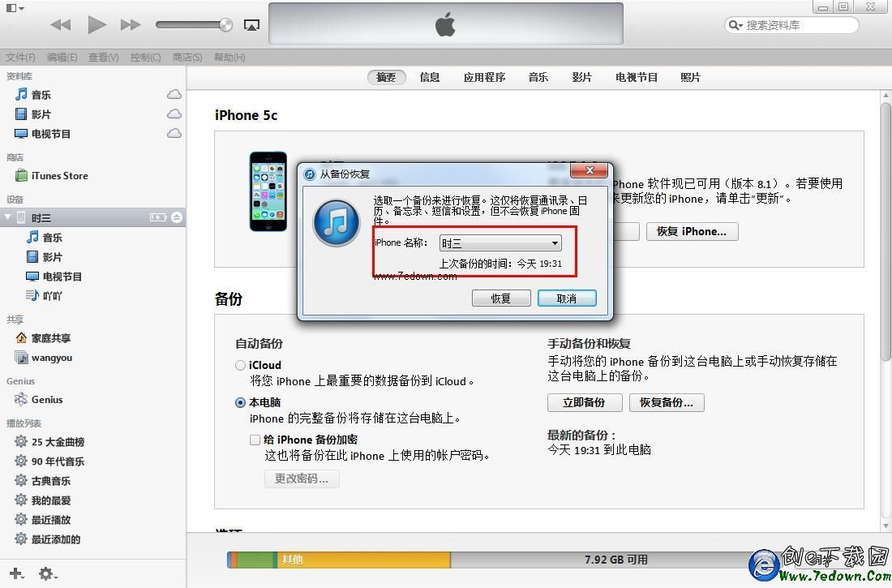Viewport: 892px width, 588px height.
Task: Collapse the 时三 device tree triangle
Action: tap(7, 217)
